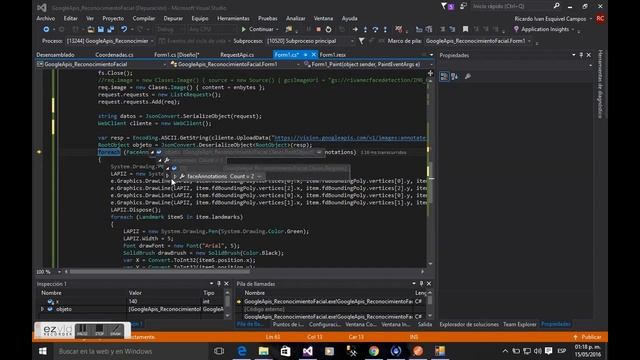Open Microsoft Edge from the taskbar
The image size is (640, 360).
242,351
